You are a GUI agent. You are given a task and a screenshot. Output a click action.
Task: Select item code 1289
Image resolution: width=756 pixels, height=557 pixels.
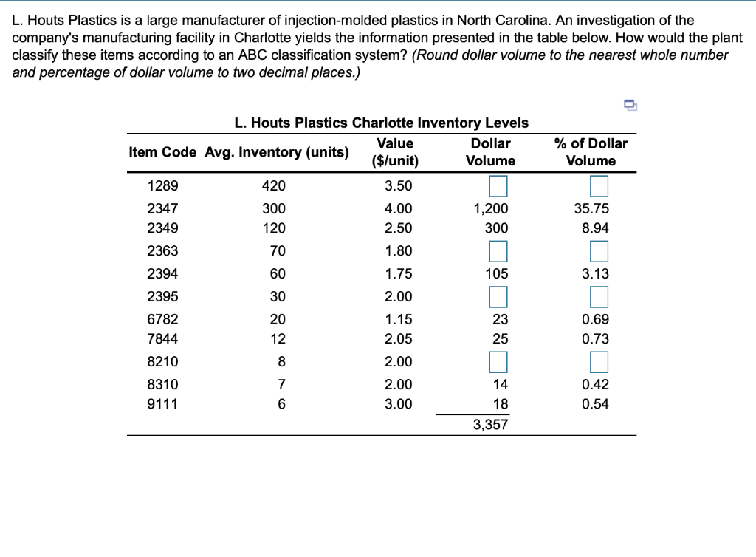click(162, 185)
